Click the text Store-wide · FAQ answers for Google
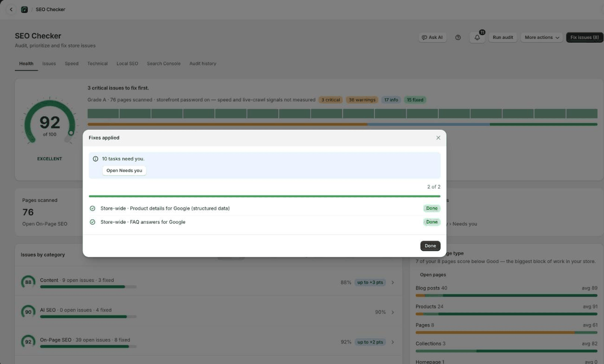Image resolution: width=604 pixels, height=364 pixels. (143, 222)
